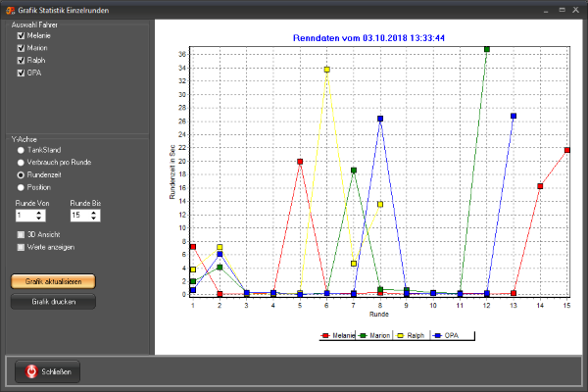Screen dimensions: 588x392
Task: Select the TankStand radio button
Action: point(21,150)
